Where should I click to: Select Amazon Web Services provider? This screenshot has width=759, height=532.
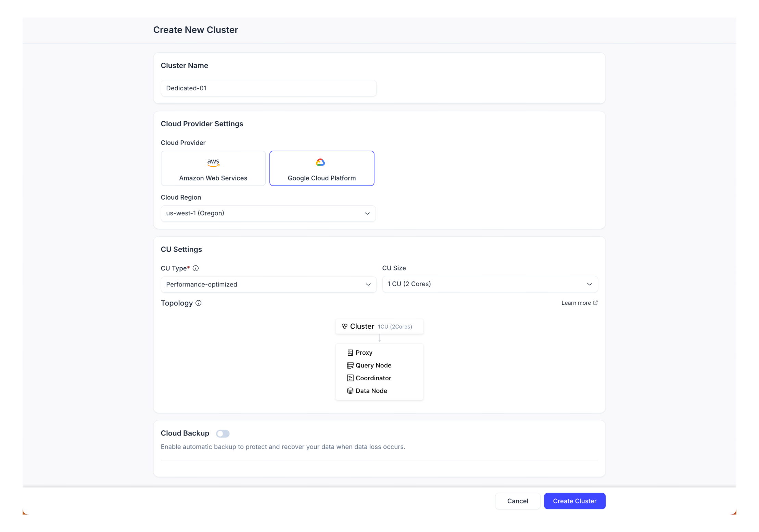213,168
